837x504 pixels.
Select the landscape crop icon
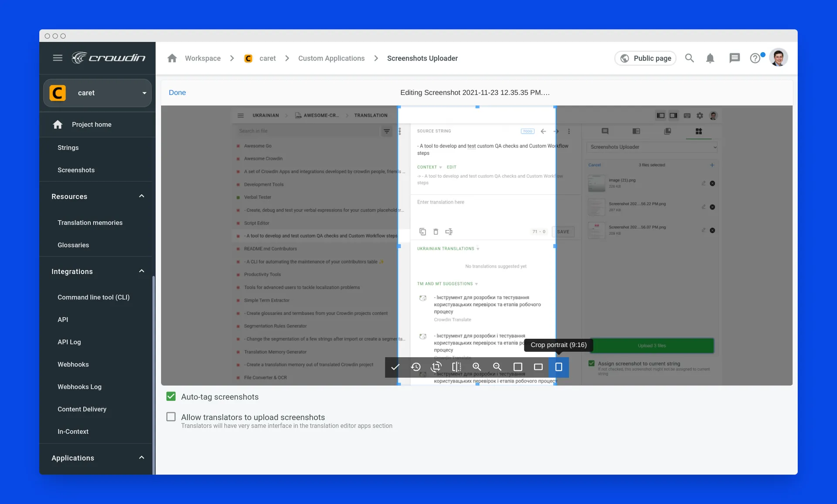pyautogui.click(x=538, y=367)
